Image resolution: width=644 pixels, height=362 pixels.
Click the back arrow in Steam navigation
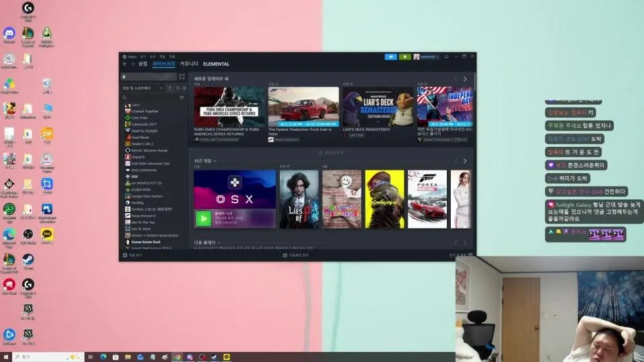click(125, 64)
